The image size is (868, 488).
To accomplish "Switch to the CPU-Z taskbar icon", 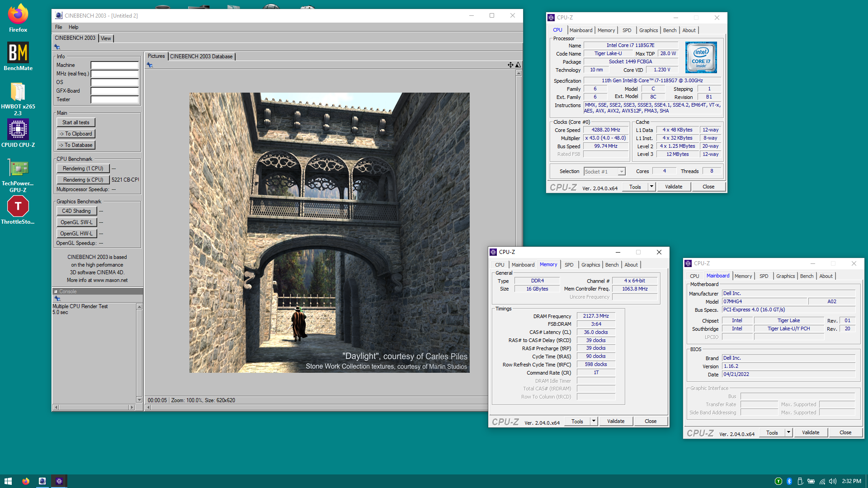I will coord(59,481).
